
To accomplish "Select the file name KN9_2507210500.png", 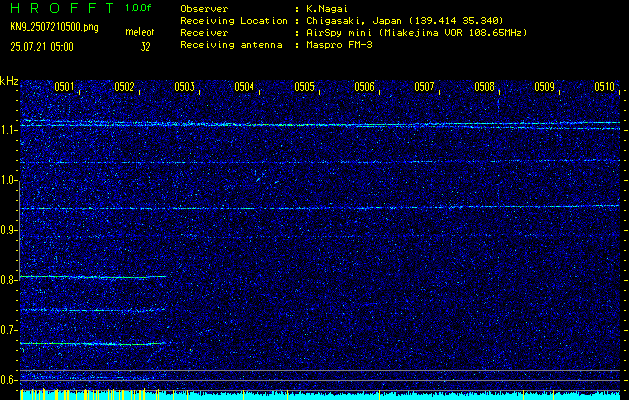I will (54, 28).
